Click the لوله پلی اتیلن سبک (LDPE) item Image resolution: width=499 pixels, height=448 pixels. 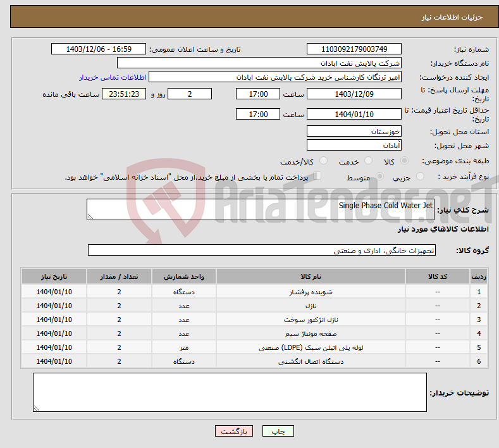tap(311, 347)
